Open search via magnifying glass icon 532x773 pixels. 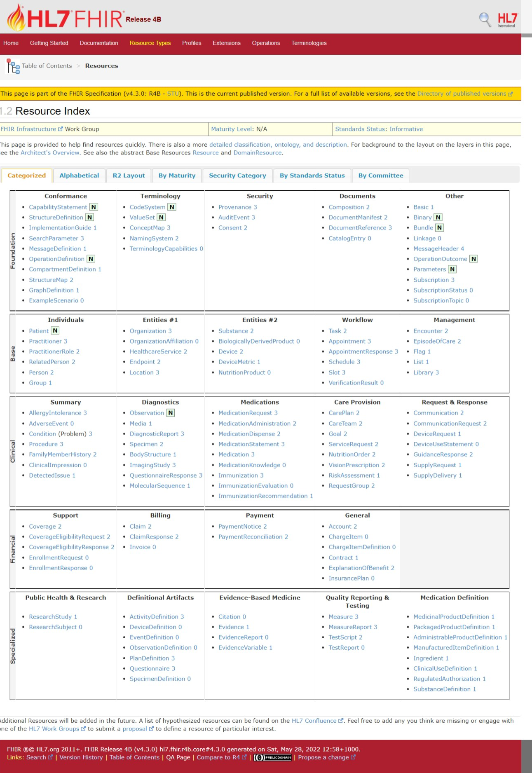point(485,19)
